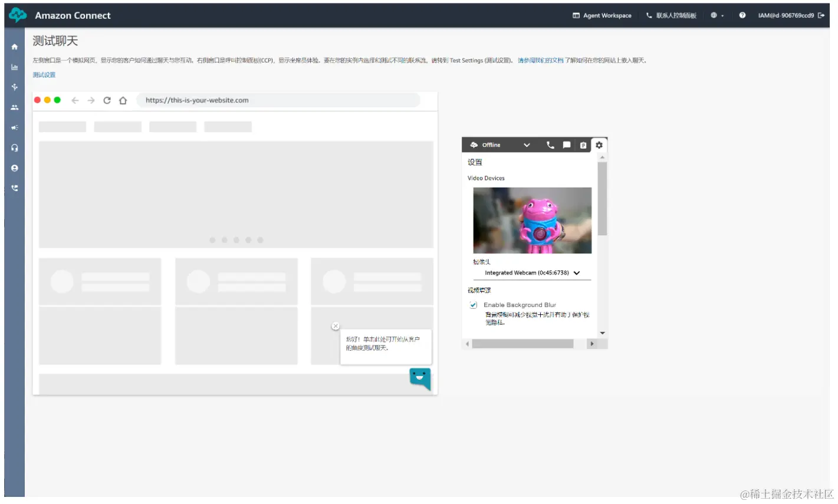Viewport: 838px width, 504px height.
Task: Switch to the phone tab in CCP
Action: (x=550, y=145)
